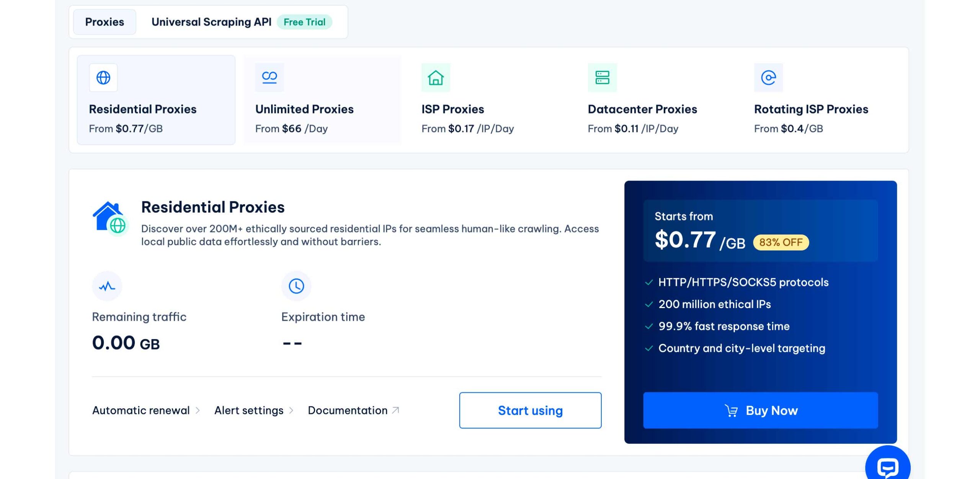This screenshot has width=980, height=479.
Task: Switch to Universal Scraping API tab
Action: pyautogui.click(x=211, y=22)
